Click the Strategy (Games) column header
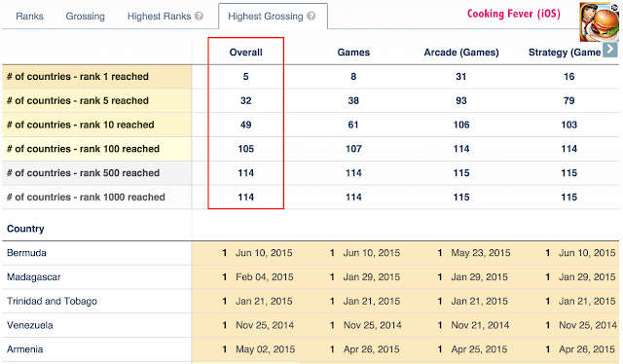The height and width of the screenshot is (364, 623). click(x=565, y=53)
